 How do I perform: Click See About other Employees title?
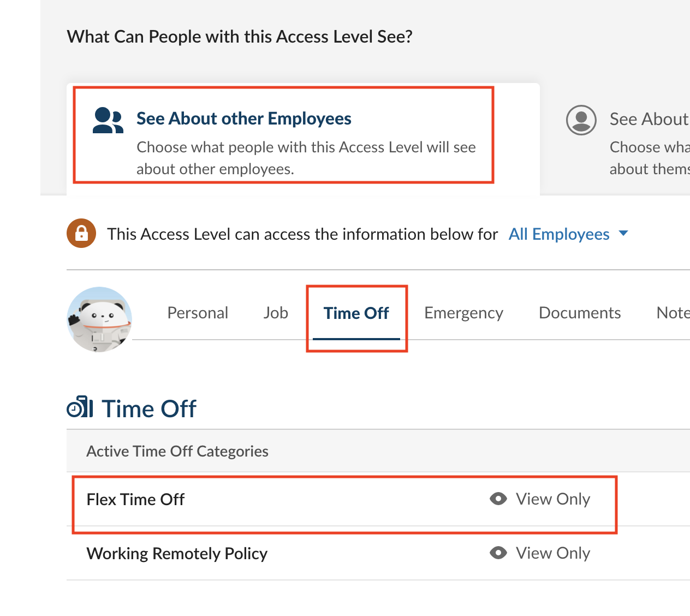(x=243, y=119)
